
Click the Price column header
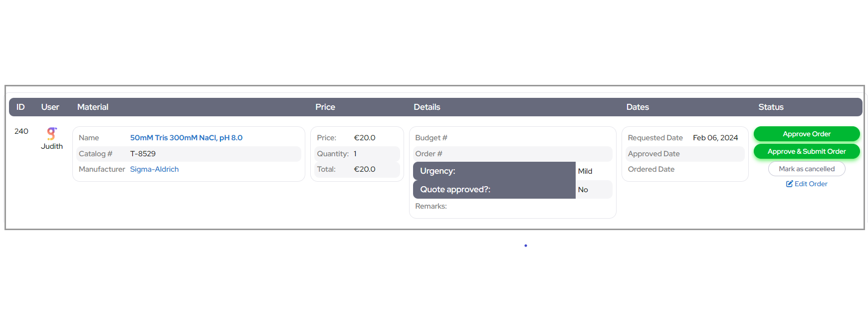click(x=325, y=107)
